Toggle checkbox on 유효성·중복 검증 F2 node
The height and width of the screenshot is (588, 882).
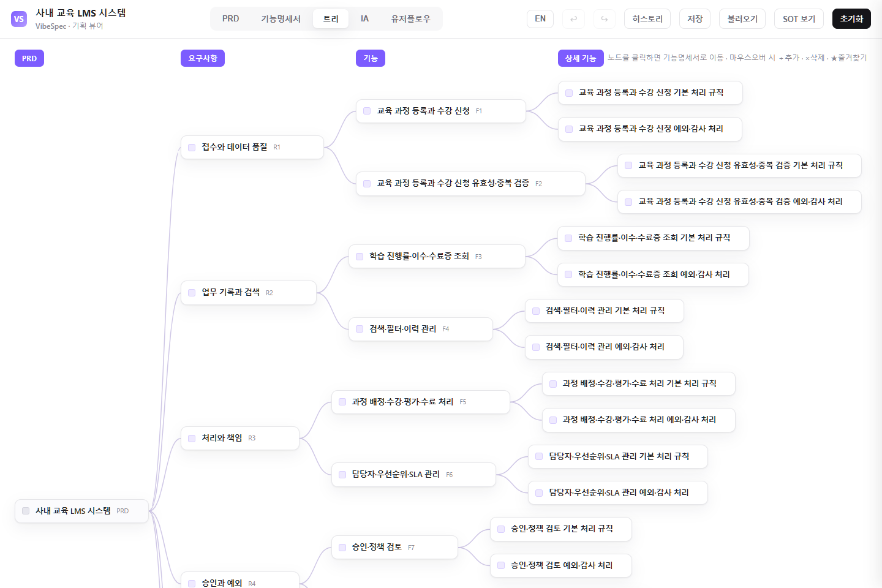click(x=367, y=184)
